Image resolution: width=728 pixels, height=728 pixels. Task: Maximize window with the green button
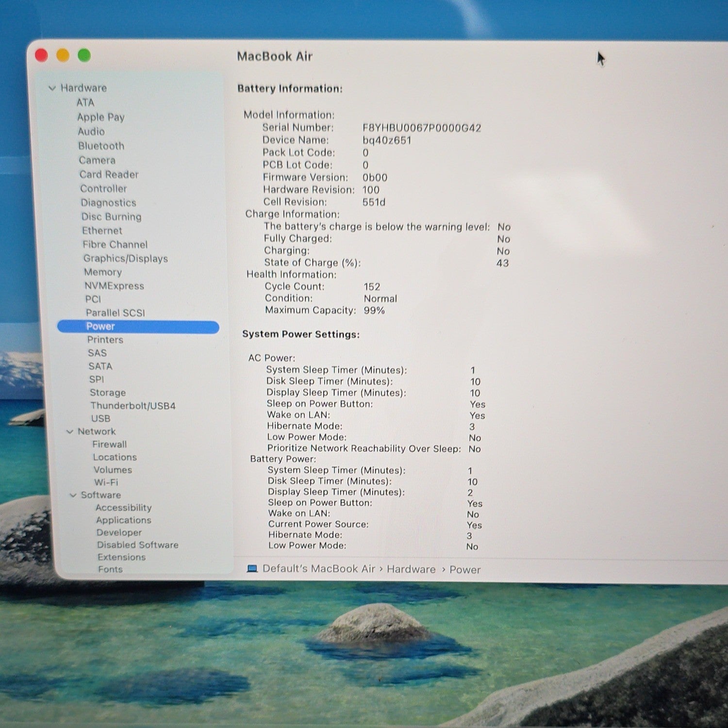click(84, 55)
